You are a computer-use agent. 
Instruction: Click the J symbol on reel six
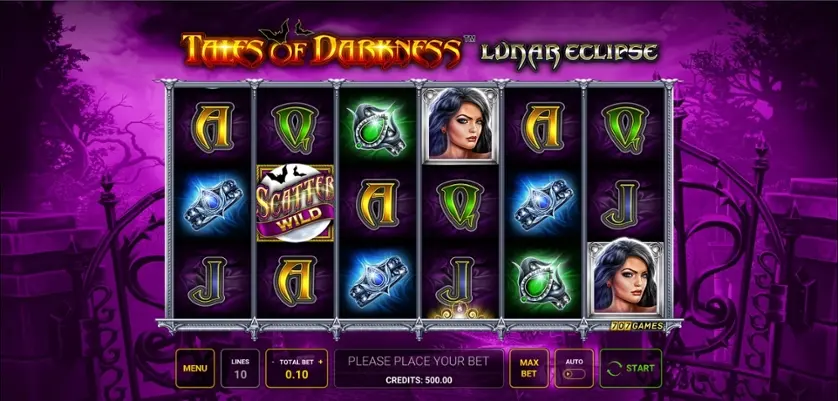click(623, 204)
